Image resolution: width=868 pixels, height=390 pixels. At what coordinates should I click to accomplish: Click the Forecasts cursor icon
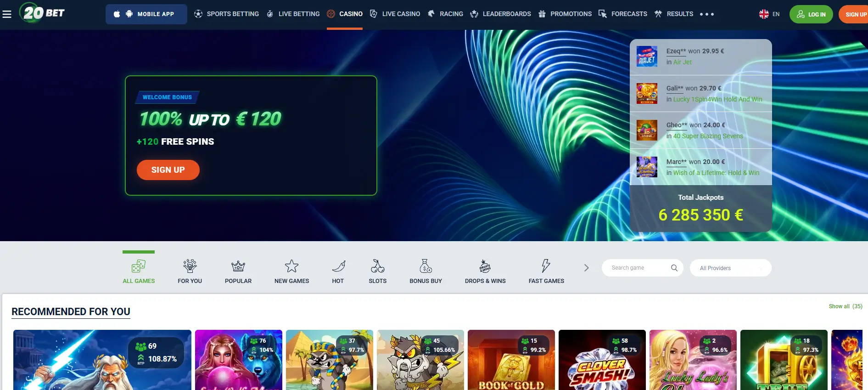[603, 14]
